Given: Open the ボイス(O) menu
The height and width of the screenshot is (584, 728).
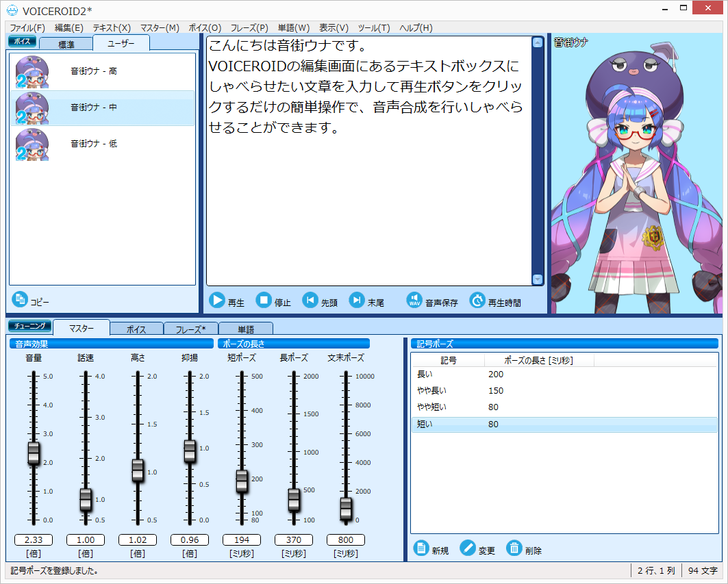Looking at the screenshot, I should 205,28.
